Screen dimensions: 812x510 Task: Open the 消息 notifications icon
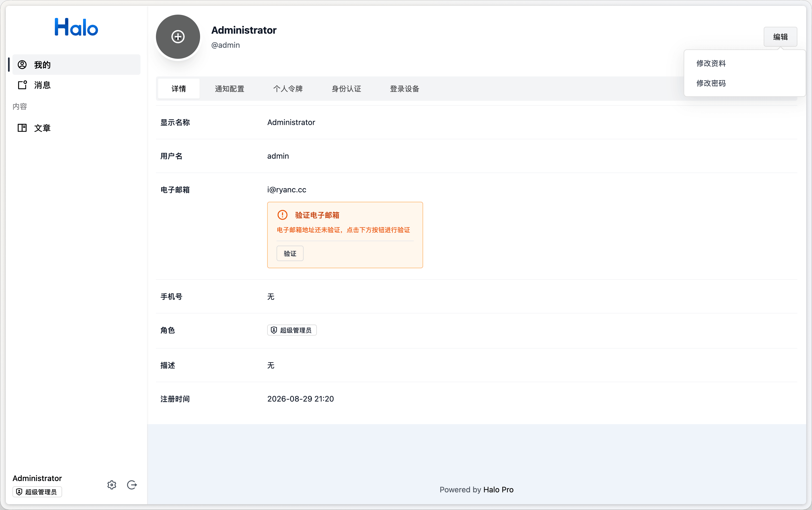pyautogui.click(x=22, y=85)
